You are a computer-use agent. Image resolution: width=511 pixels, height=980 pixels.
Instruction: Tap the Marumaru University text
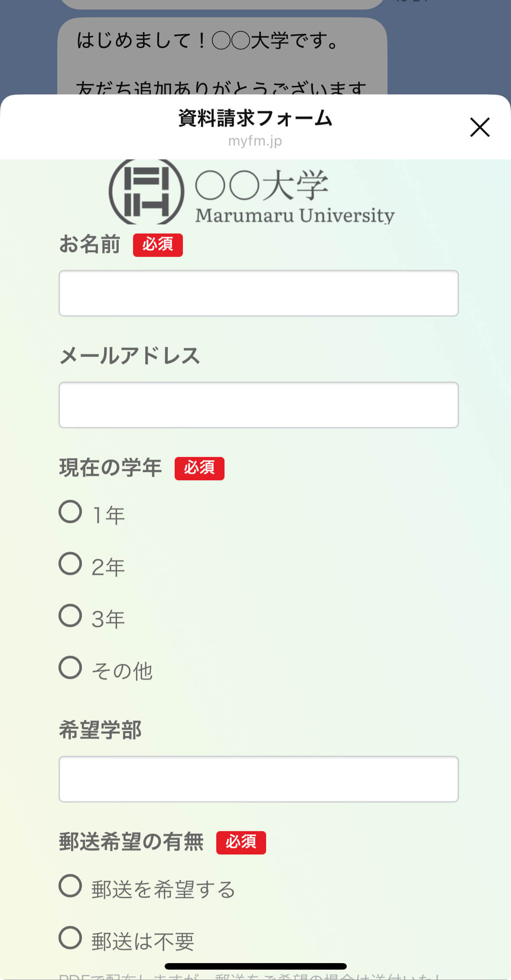295,215
